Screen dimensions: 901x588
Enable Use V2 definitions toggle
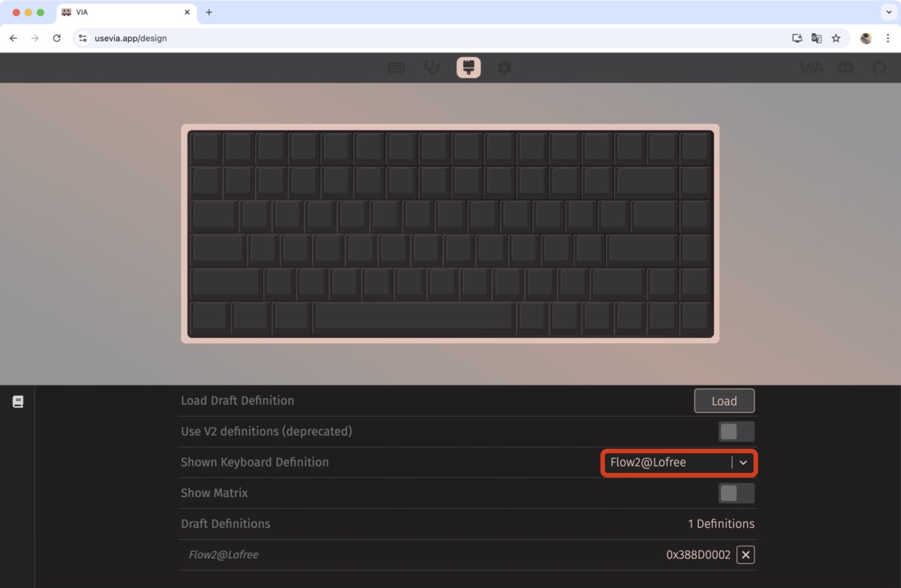pos(736,432)
